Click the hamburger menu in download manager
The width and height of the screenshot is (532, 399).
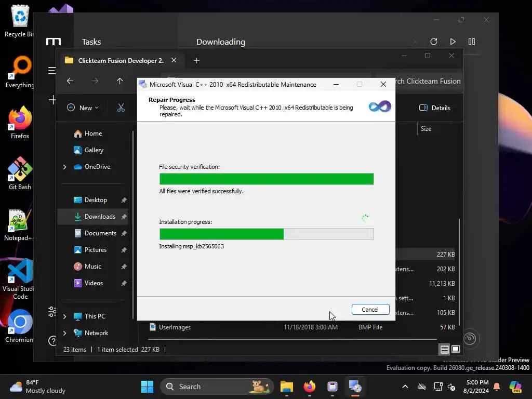click(52, 71)
